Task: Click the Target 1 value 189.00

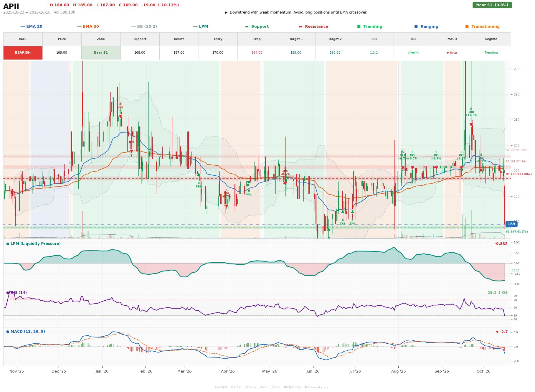Action: pyautogui.click(x=296, y=53)
